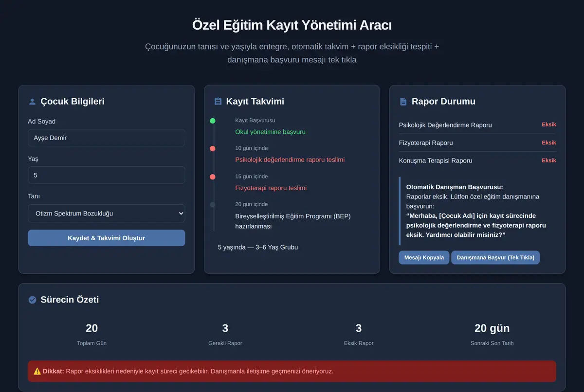Click the Özel Eğitim Kayıt Yönetimi Aracı title
This screenshot has width=584, height=392.
click(292, 25)
